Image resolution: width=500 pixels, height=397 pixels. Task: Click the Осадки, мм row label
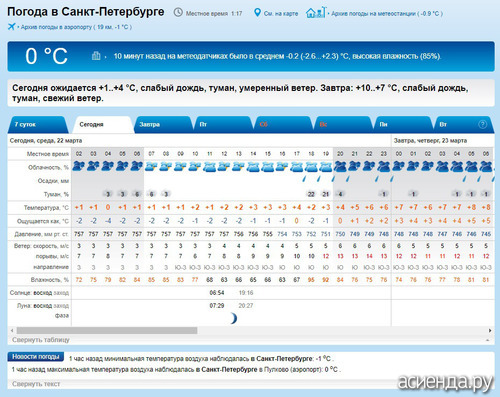(53, 181)
